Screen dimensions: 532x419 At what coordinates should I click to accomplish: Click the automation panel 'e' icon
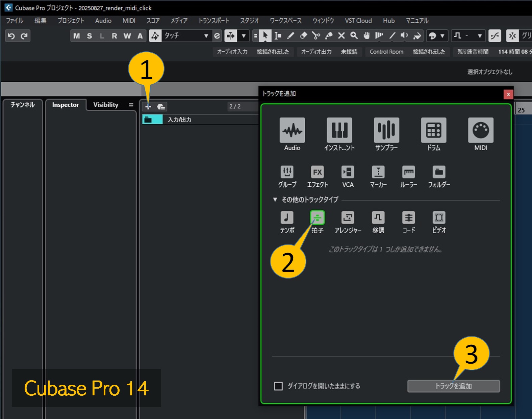point(217,36)
